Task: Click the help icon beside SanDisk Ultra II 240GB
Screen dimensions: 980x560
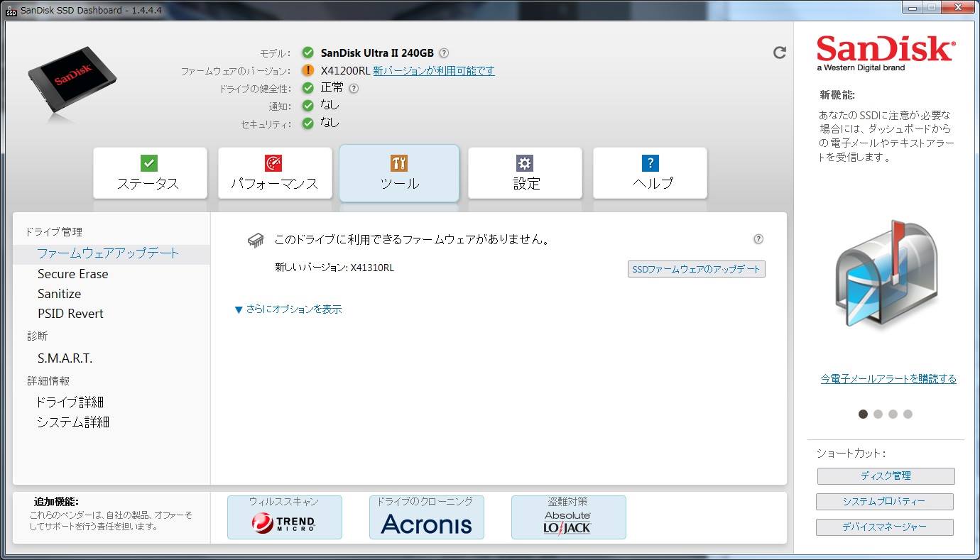Action: click(444, 53)
